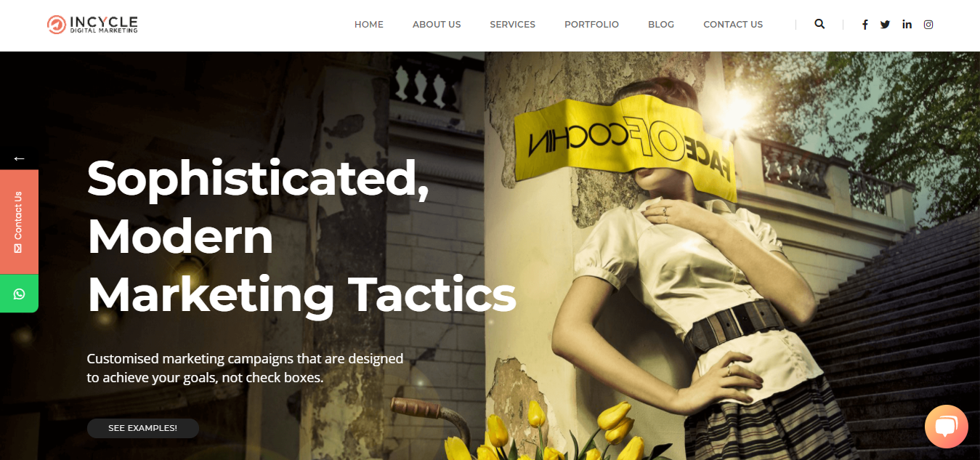Click the customised marketing campaigns subtitle text
Image resolution: width=980 pixels, height=460 pixels.
coord(245,368)
